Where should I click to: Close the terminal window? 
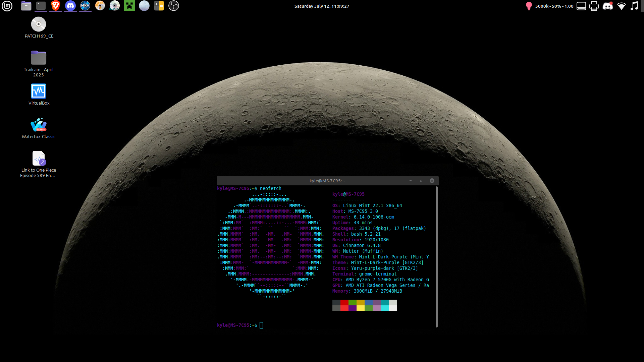[432, 181]
